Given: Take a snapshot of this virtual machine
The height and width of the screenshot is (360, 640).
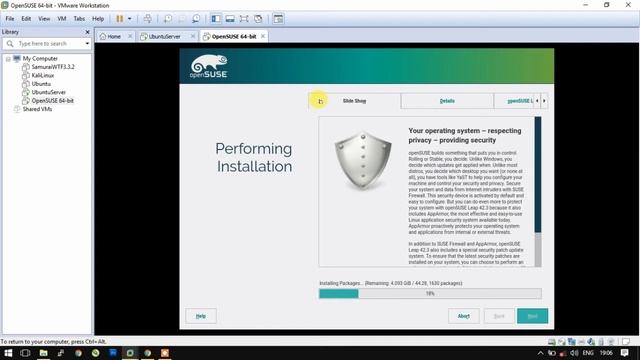Looking at the screenshot, I should pyautogui.click(x=168, y=19).
